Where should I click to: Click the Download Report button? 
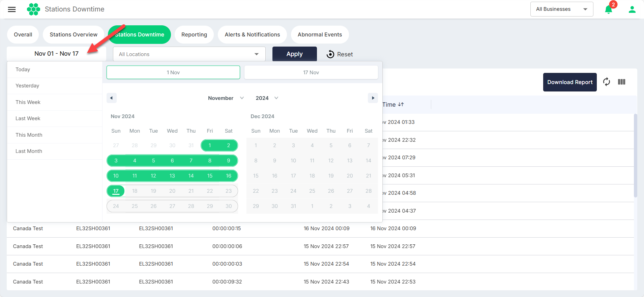tap(570, 82)
